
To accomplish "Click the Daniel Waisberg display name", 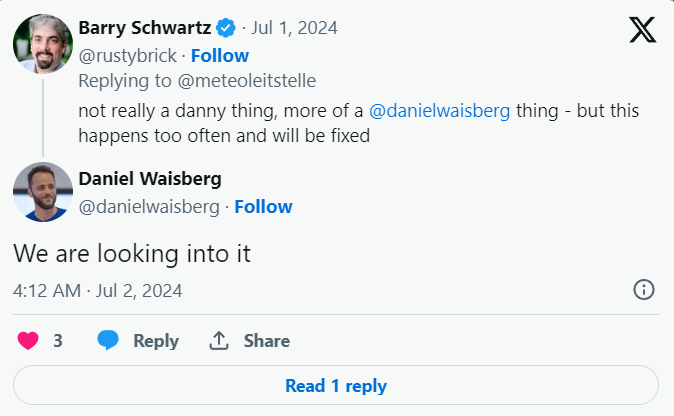I will coord(150,179).
